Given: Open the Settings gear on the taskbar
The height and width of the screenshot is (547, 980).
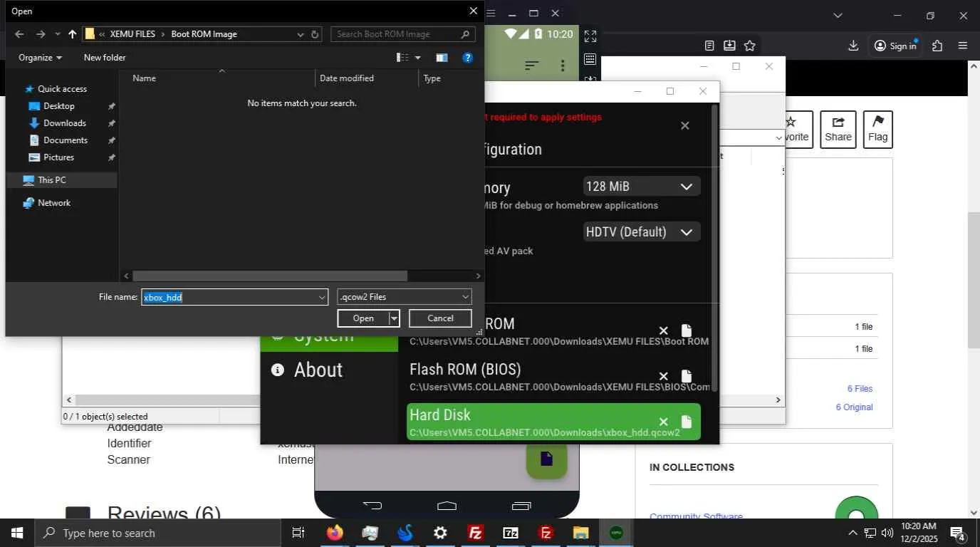Looking at the screenshot, I should tap(440, 533).
